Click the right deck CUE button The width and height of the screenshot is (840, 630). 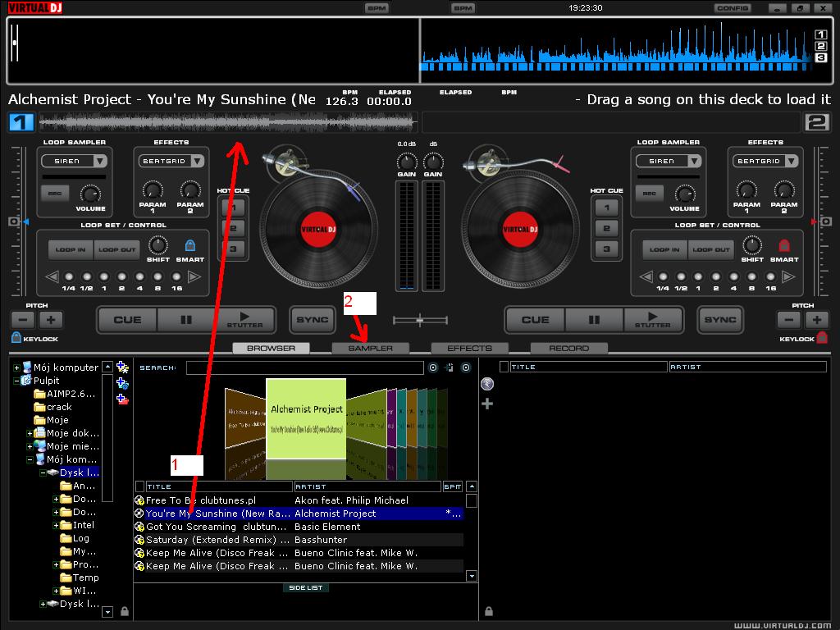click(535, 320)
